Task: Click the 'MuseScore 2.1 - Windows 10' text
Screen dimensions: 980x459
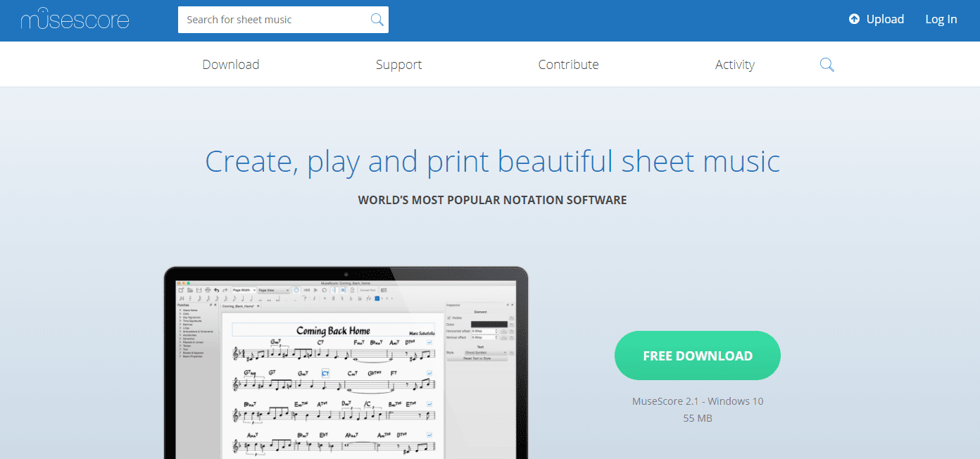Action: point(698,401)
